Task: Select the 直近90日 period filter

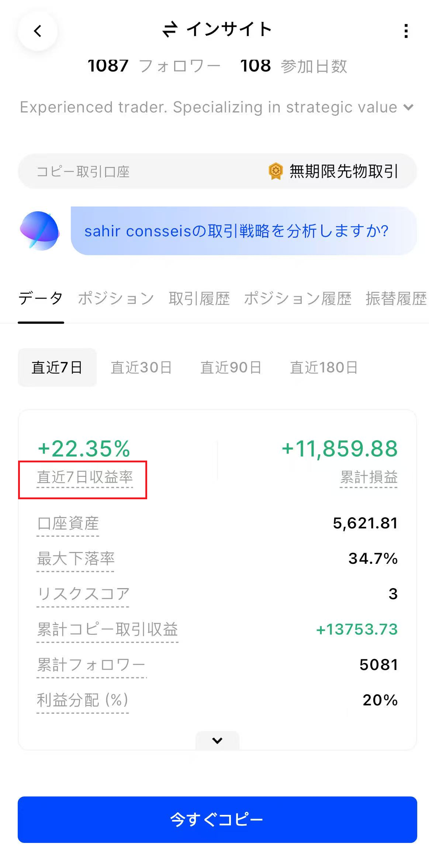Action: click(x=231, y=368)
